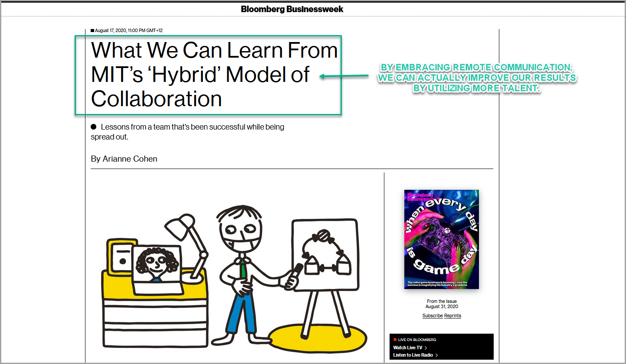626x364 pixels.
Task: Open the Bloomberg Businessweek masthead link
Action: [x=292, y=9]
